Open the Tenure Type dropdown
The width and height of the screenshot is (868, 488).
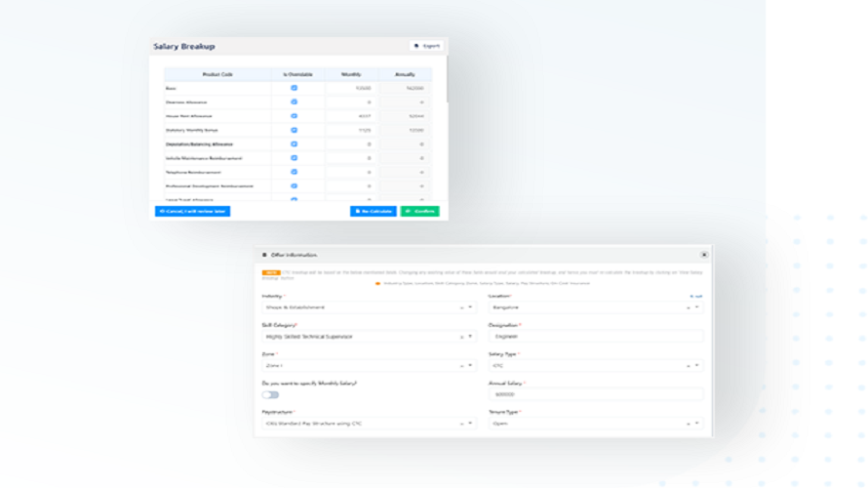[596, 424]
